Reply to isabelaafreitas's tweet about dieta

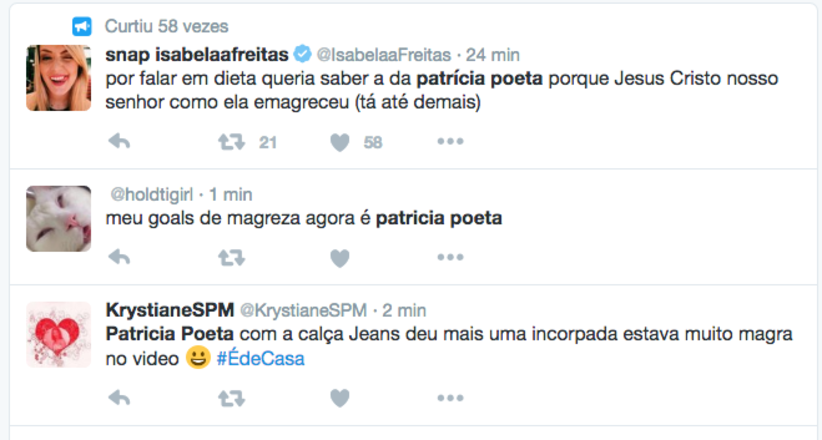[119, 143]
